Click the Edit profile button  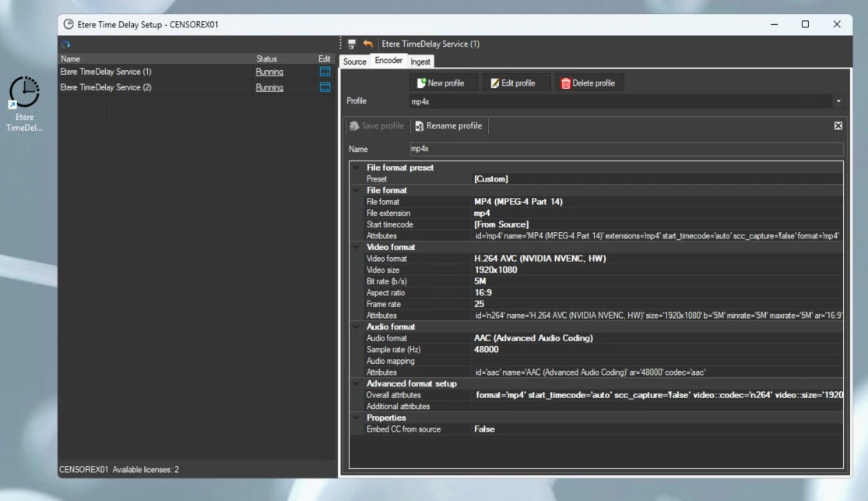click(516, 83)
